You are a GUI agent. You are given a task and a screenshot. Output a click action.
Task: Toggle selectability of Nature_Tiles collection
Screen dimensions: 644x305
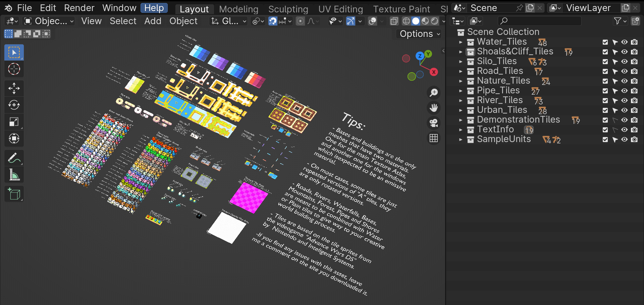(x=615, y=81)
